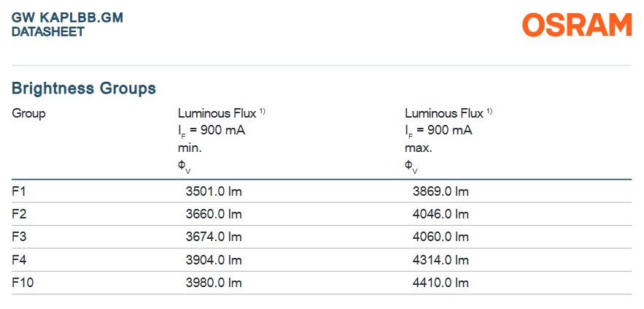Click the Brightness Groups heading
The width and height of the screenshot is (644, 309).
(x=84, y=88)
